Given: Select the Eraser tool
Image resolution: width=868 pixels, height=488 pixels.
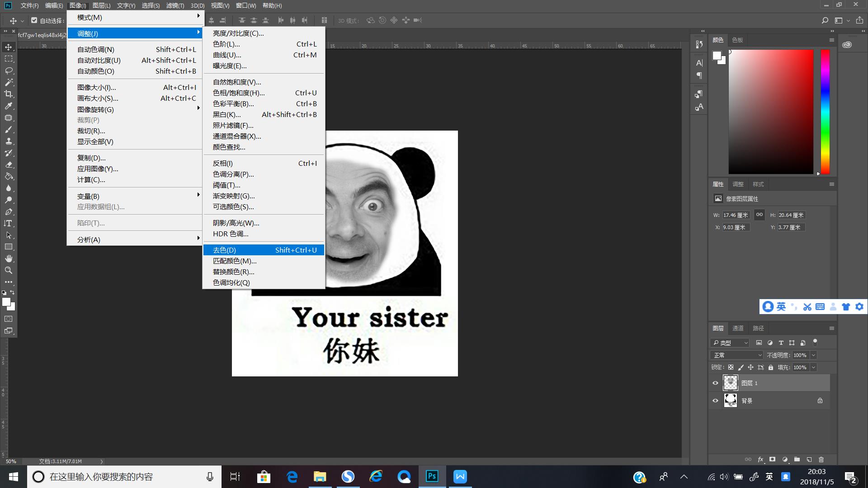Looking at the screenshot, I should point(9,164).
